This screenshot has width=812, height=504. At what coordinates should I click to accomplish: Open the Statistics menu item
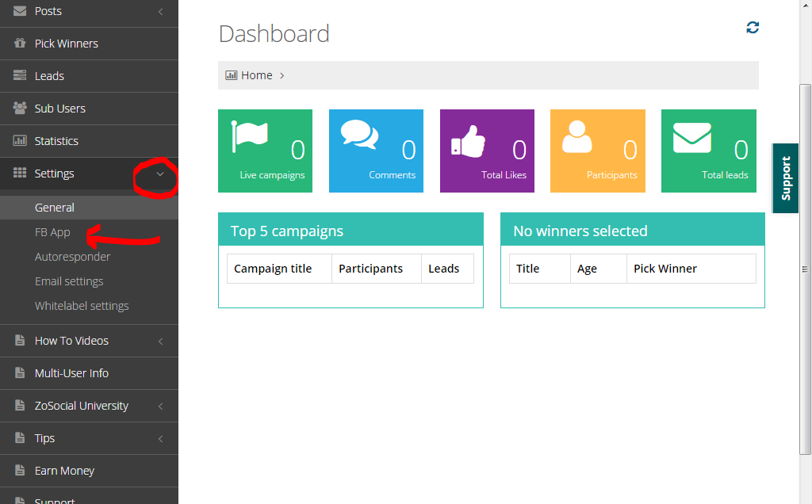point(89,141)
